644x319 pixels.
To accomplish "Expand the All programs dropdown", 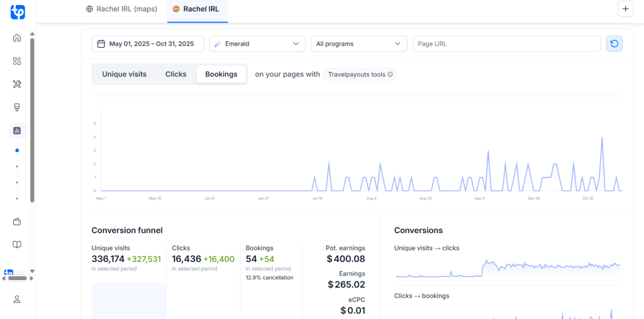I will [358, 44].
